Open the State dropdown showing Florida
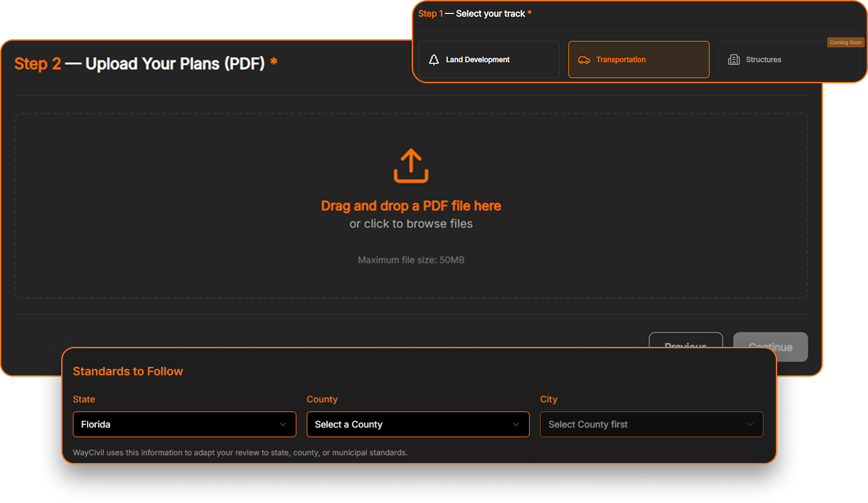The width and height of the screenshot is (868, 503). (184, 424)
